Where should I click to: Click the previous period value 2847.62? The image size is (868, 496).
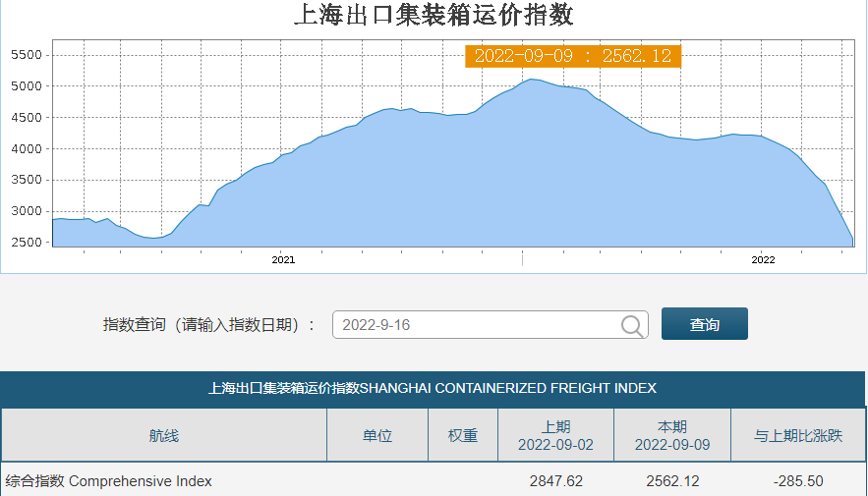pyautogui.click(x=555, y=481)
